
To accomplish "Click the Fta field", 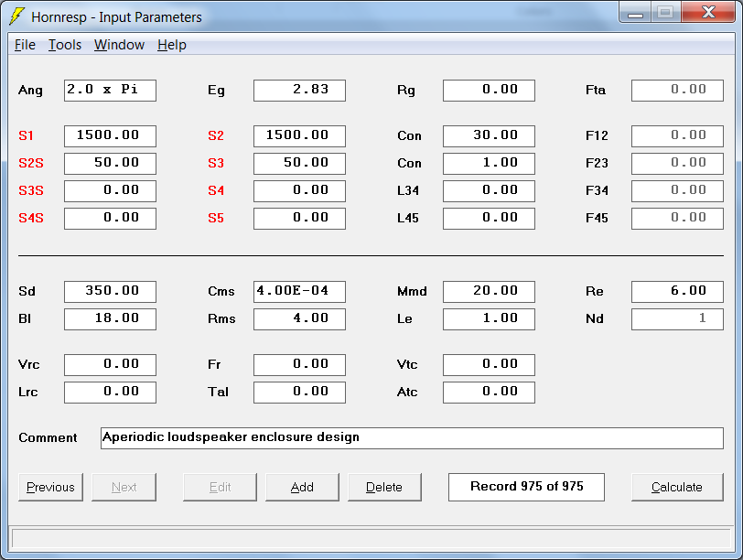I will click(x=677, y=91).
